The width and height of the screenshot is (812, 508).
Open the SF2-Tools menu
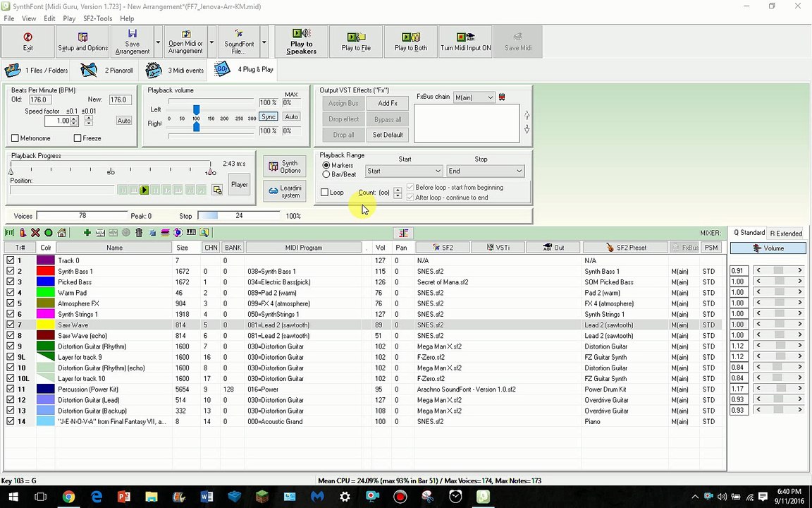click(97, 18)
